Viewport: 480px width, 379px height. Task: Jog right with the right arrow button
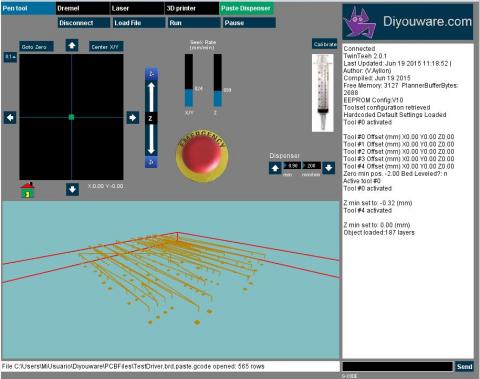point(133,117)
